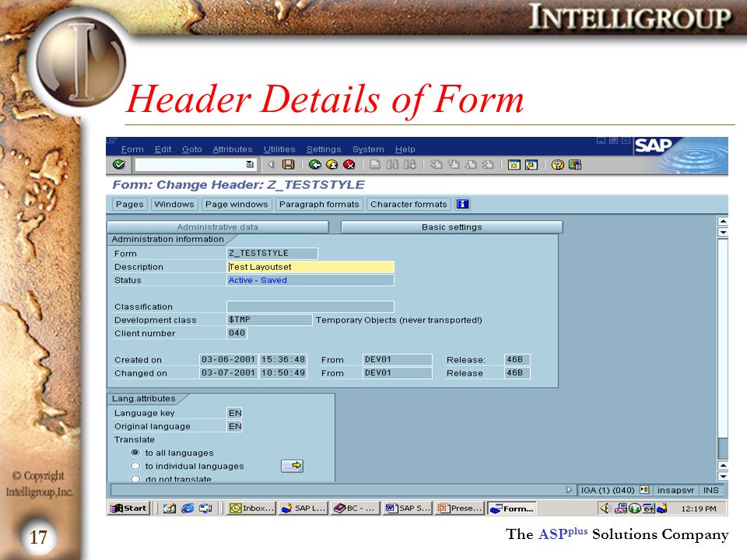Open the System menu

click(x=368, y=149)
